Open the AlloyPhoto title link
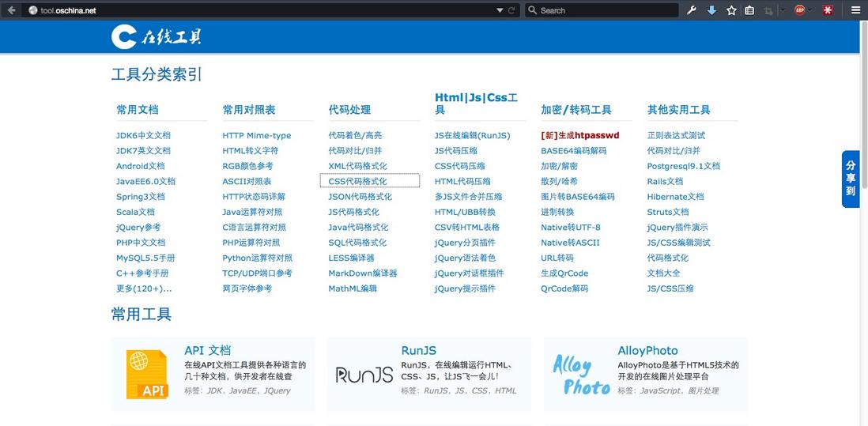The height and width of the screenshot is (426, 868). (647, 350)
